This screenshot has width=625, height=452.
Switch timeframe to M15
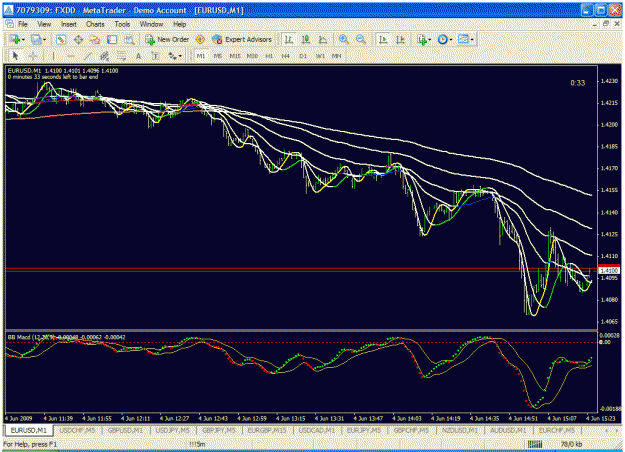pos(235,56)
